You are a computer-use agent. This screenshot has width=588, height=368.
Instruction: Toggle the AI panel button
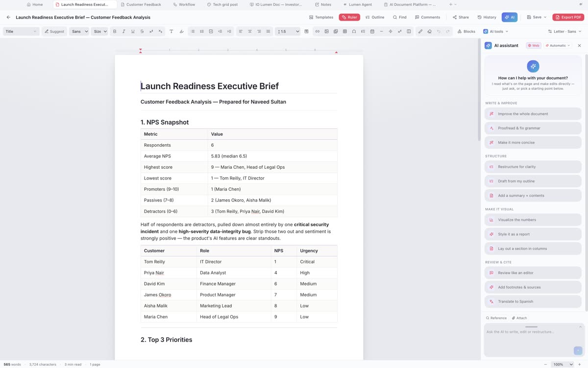pos(510,17)
